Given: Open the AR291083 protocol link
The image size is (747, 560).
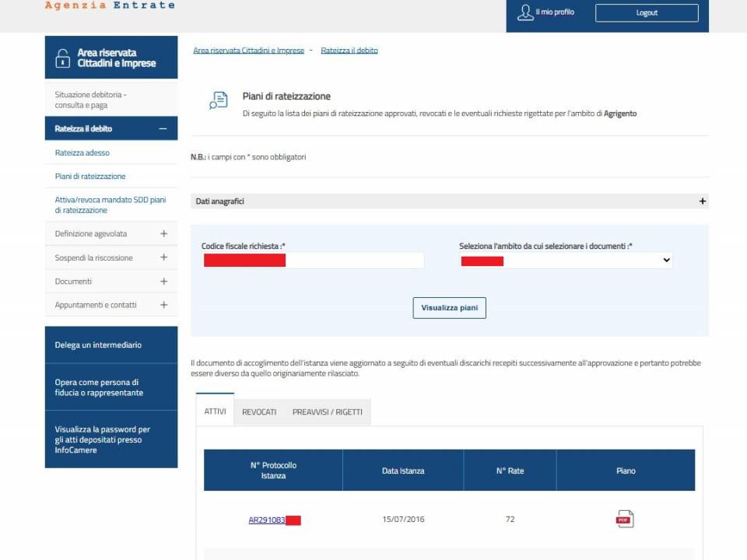Looking at the screenshot, I should click(266, 519).
